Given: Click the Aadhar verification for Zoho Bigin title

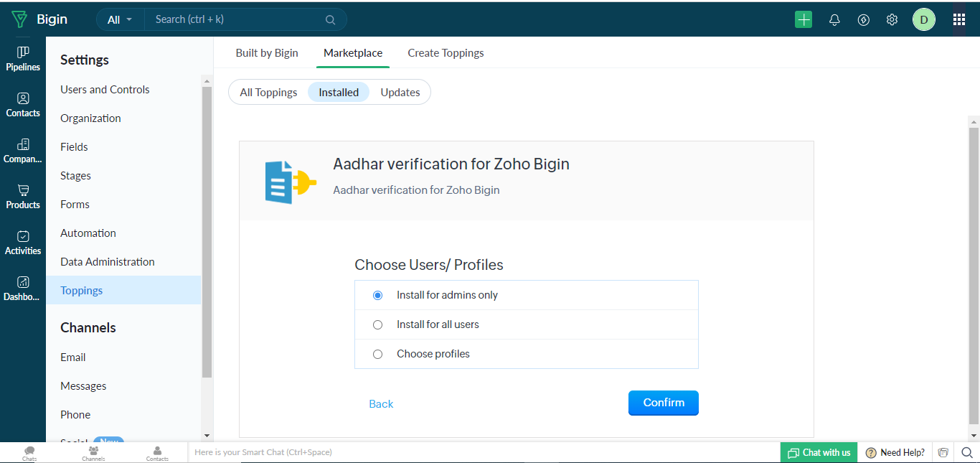Looking at the screenshot, I should (x=451, y=164).
